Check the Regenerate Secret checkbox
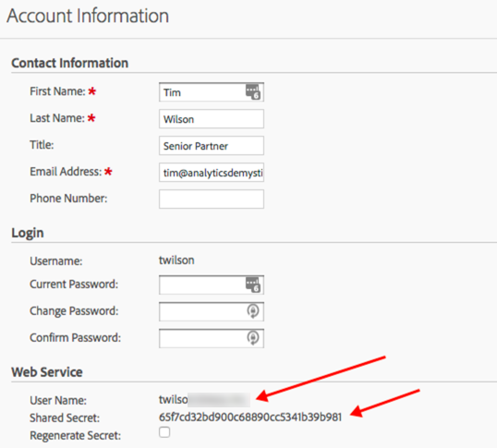The height and width of the screenshot is (448, 497). tap(164, 432)
